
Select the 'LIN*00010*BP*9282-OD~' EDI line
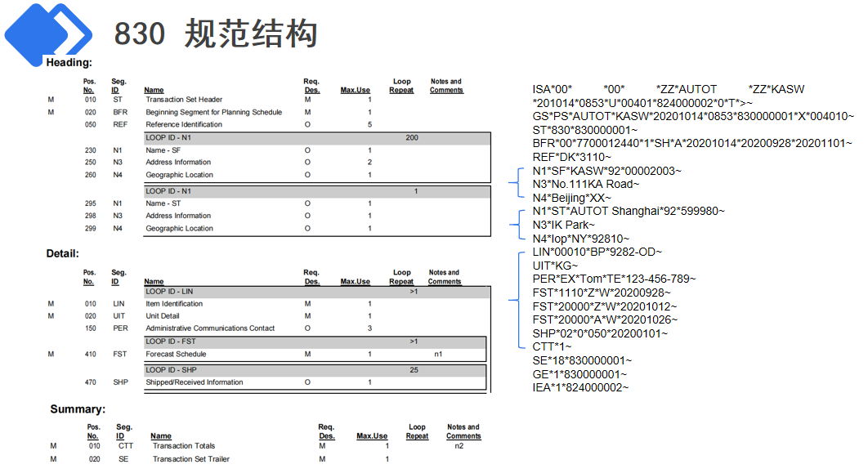click(597, 252)
